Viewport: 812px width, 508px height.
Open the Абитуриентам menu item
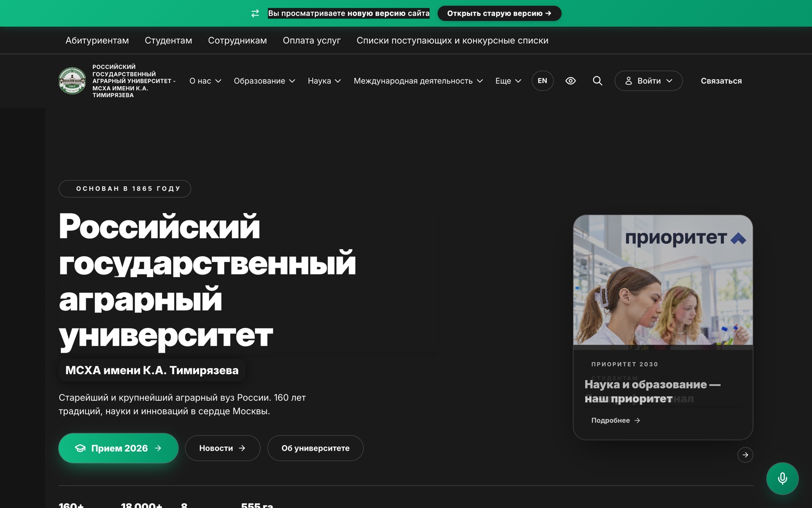pyautogui.click(x=97, y=41)
